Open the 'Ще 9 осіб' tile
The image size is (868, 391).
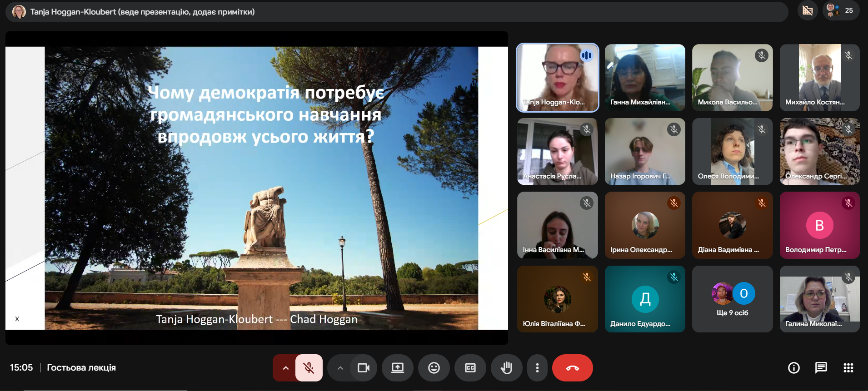[x=732, y=299]
